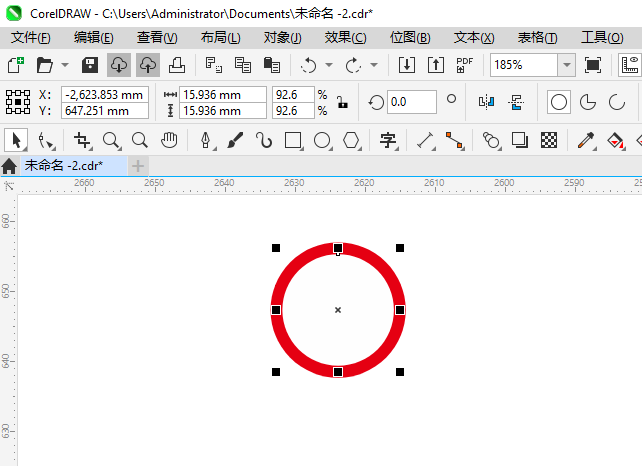Viewport: 642px width, 466px height.
Task: Select the second magnifier tool
Action: pos(140,140)
